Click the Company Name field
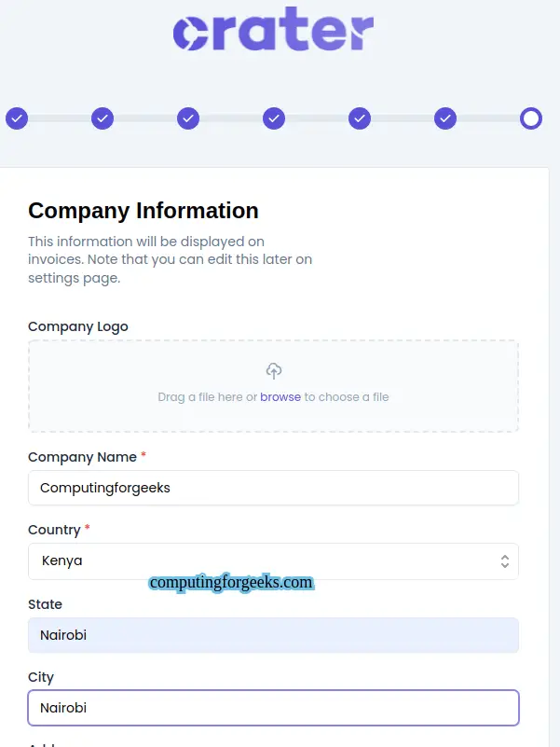This screenshot has width=560, height=747. (x=273, y=488)
